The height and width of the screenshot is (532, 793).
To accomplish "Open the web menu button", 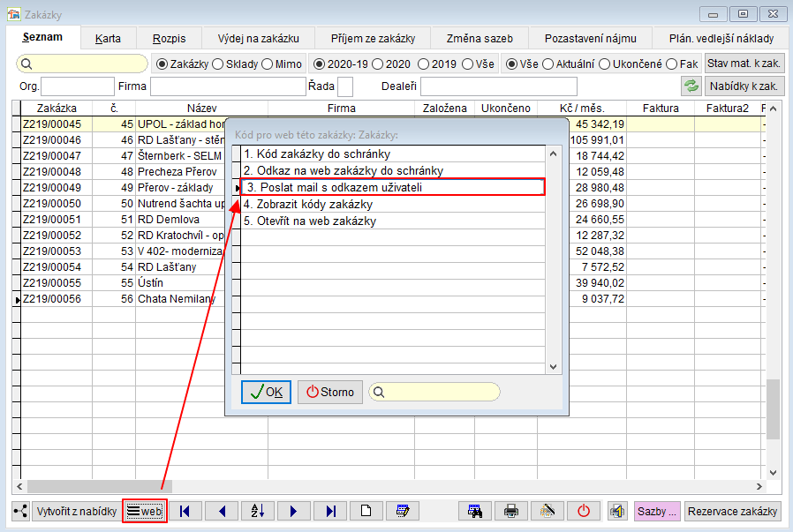I will point(145,511).
